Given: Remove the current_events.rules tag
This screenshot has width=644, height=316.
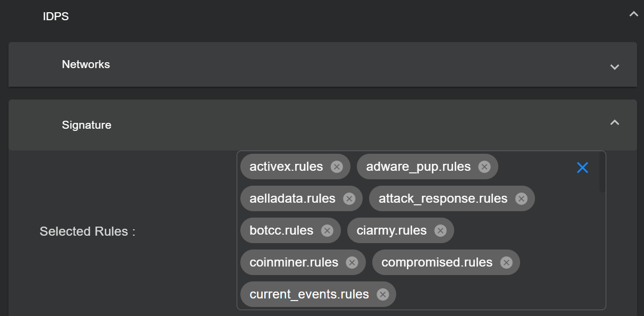Looking at the screenshot, I should tap(382, 295).
